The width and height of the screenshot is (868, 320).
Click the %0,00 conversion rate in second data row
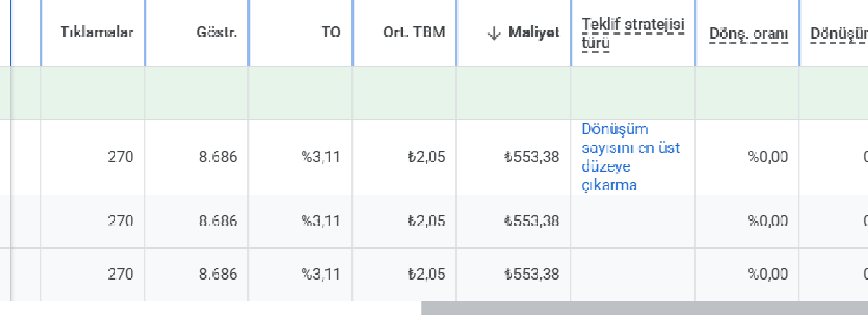(768, 221)
